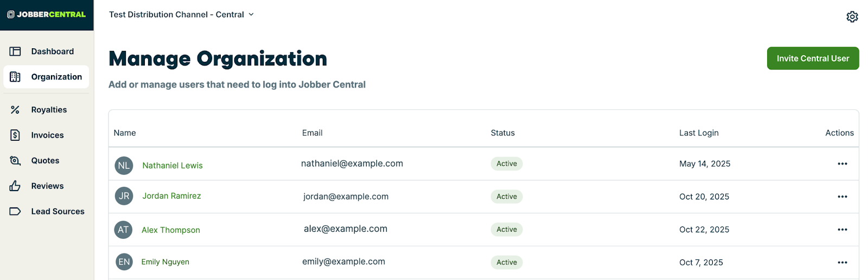This screenshot has width=868, height=280.
Task: Open settings with the gear icon
Action: pyautogui.click(x=852, y=17)
